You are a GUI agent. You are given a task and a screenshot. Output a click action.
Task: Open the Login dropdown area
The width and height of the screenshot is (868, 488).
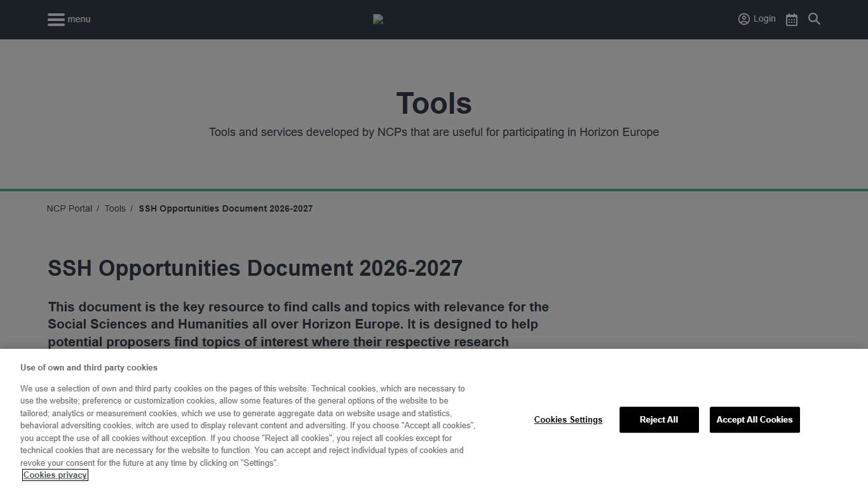757,18
